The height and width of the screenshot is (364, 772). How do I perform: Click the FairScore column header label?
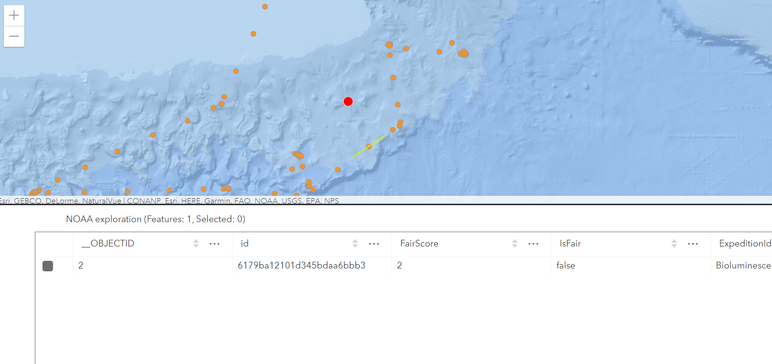pos(419,243)
